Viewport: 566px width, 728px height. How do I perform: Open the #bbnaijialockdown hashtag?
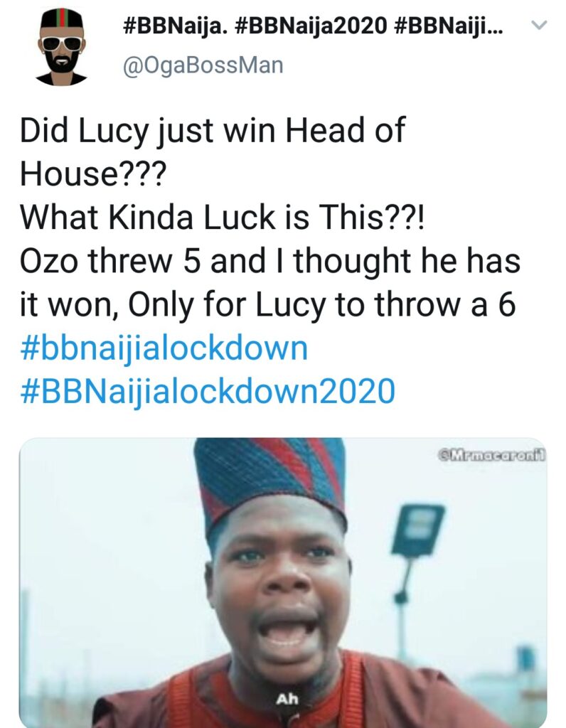click(164, 349)
